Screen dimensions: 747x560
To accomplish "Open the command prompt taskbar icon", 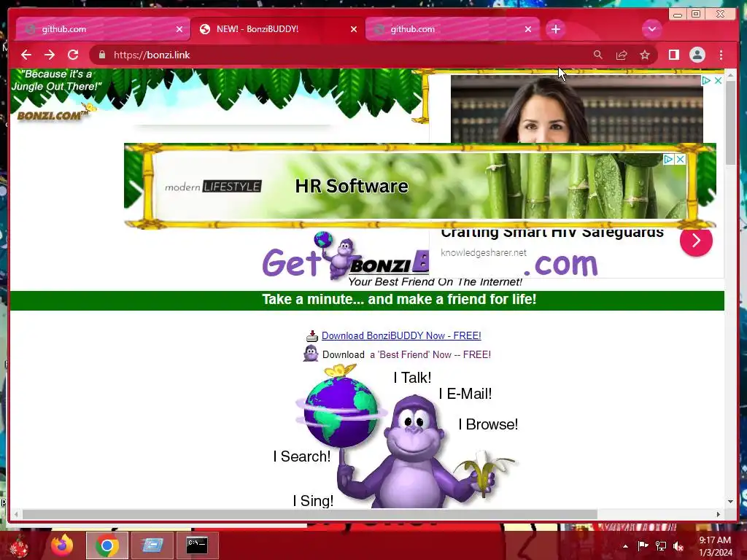I will [x=197, y=545].
